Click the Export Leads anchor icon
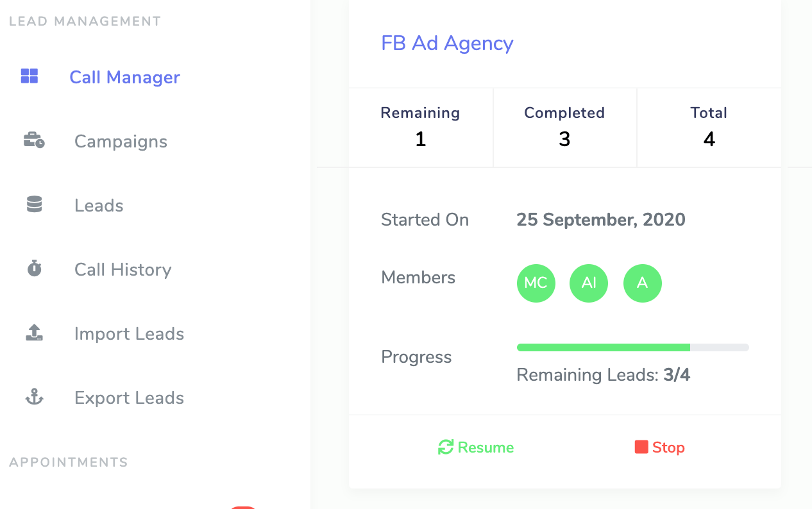Image resolution: width=812 pixels, height=509 pixels. tap(34, 397)
